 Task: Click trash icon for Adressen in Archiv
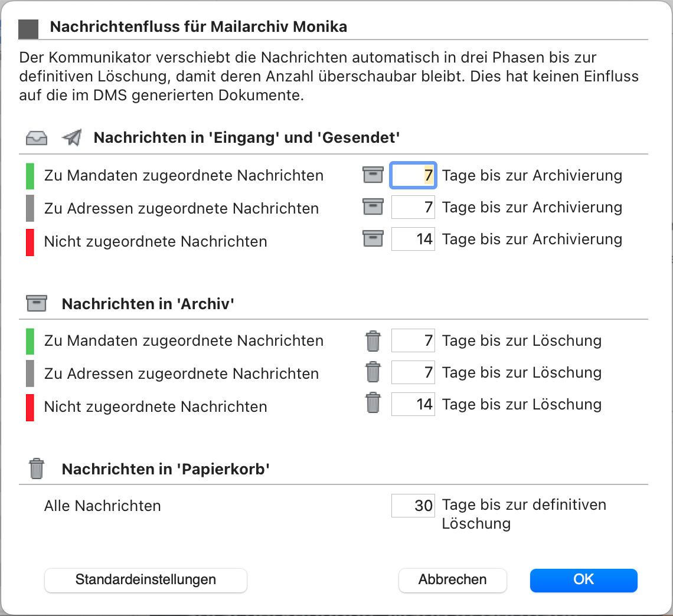point(373,372)
